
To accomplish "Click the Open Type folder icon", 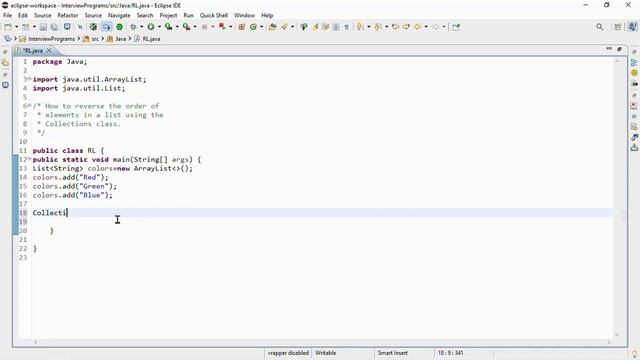I will tap(273, 27).
